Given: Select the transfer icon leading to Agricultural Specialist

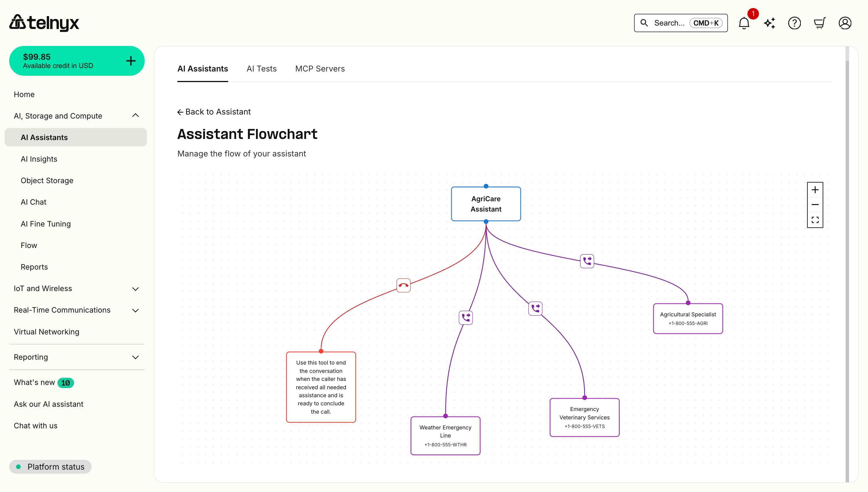Looking at the screenshot, I should click(x=587, y=261).
